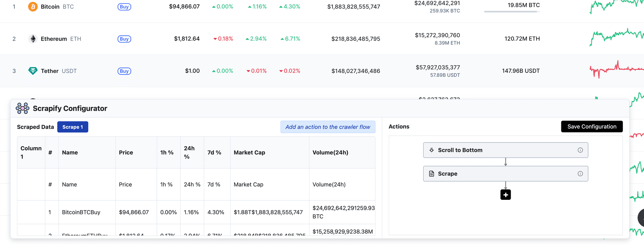
Task: Click Tether 24h change 0.01%
Action: (x=257, y=71)
